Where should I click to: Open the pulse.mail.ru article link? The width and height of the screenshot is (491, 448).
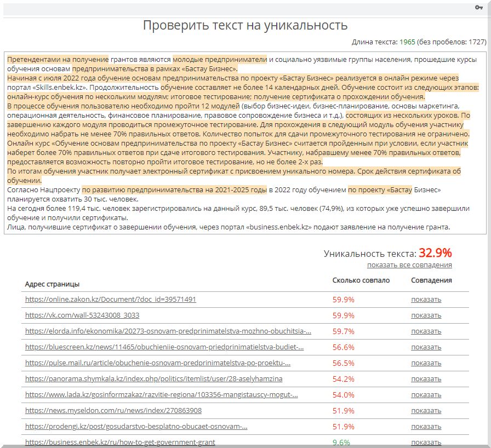pos(158,363)
